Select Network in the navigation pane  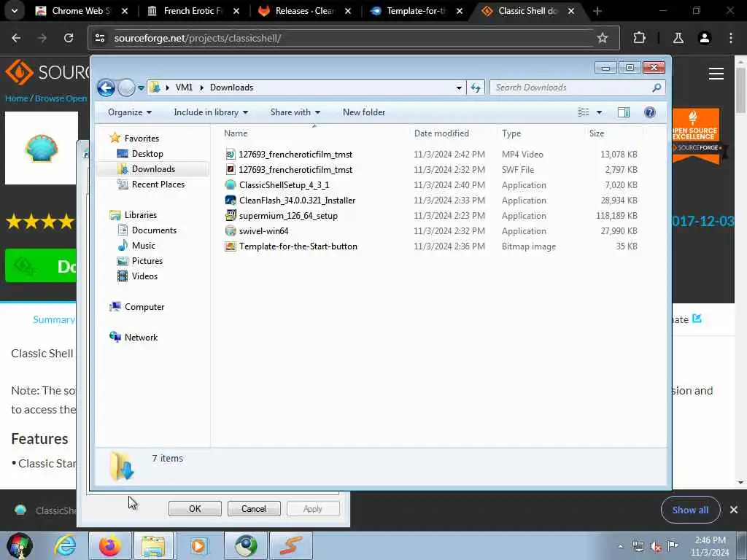pyautogui.click(x=141, y=337)
